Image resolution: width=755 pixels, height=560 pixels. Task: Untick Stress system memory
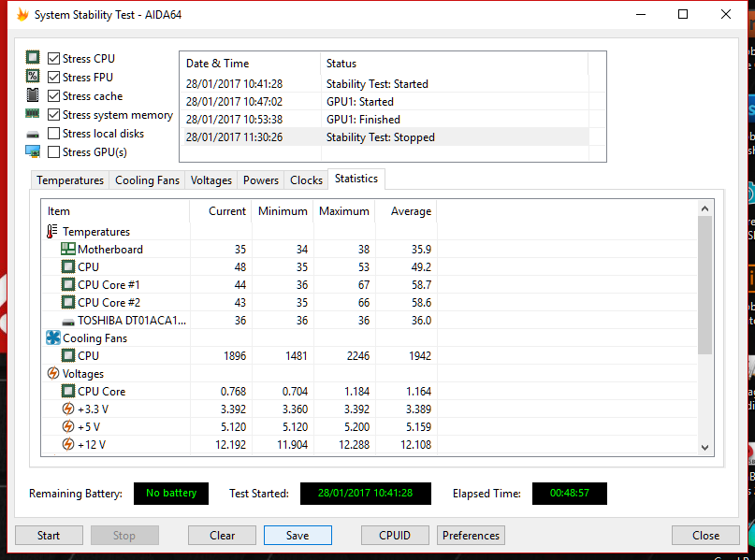click(x=54, y=114)
